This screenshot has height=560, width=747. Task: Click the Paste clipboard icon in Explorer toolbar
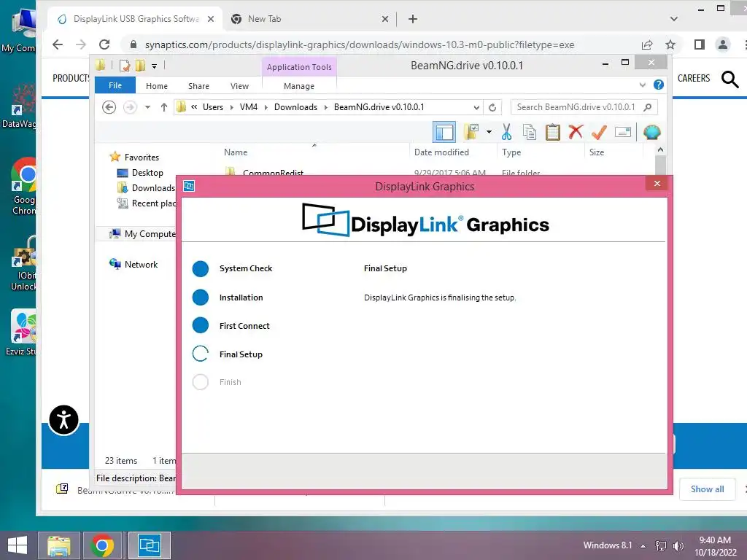[553, 132]
